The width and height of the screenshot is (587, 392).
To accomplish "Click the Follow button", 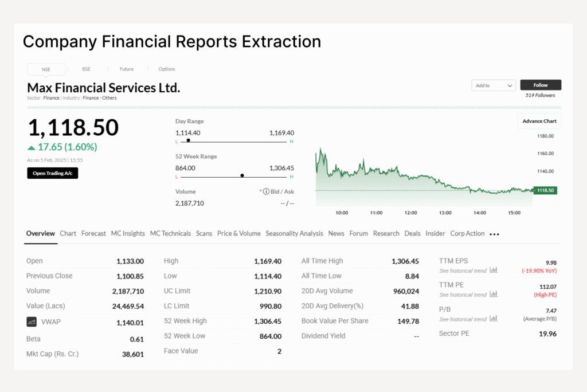I will tap(541, 85).
